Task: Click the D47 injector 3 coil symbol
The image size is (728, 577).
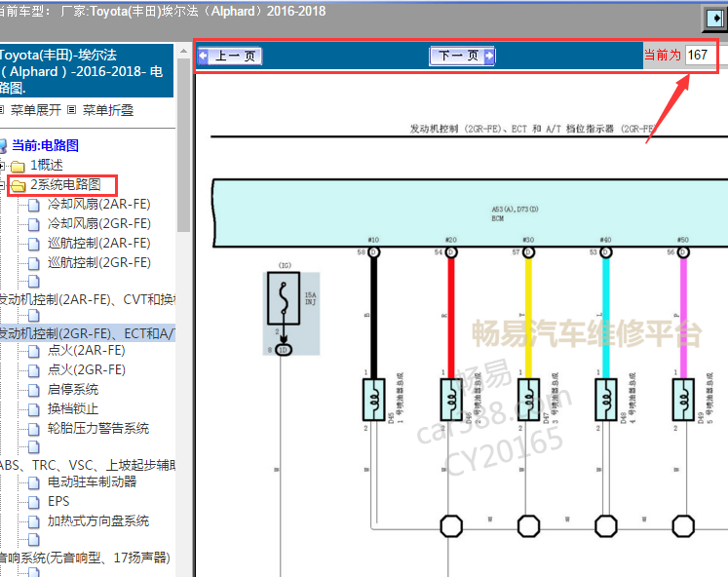Action: coord(529,400)
